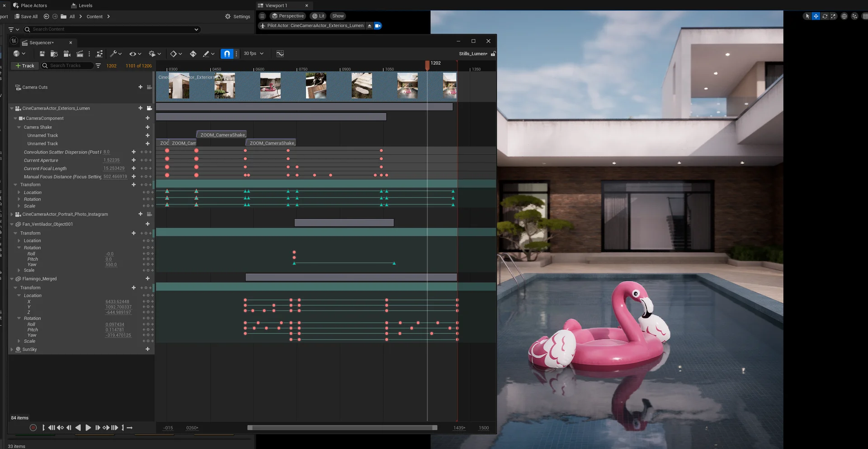Viewport: 868px width, 449px height.
Task: Collapse the Flamingo_Merged track
Action: point(12,279)
